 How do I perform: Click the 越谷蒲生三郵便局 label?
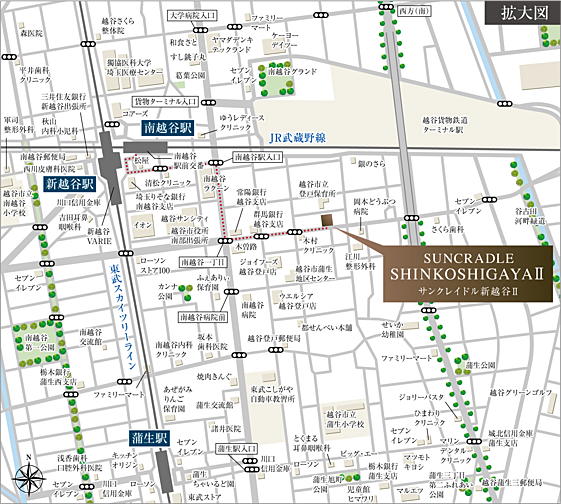pos(512,482)
